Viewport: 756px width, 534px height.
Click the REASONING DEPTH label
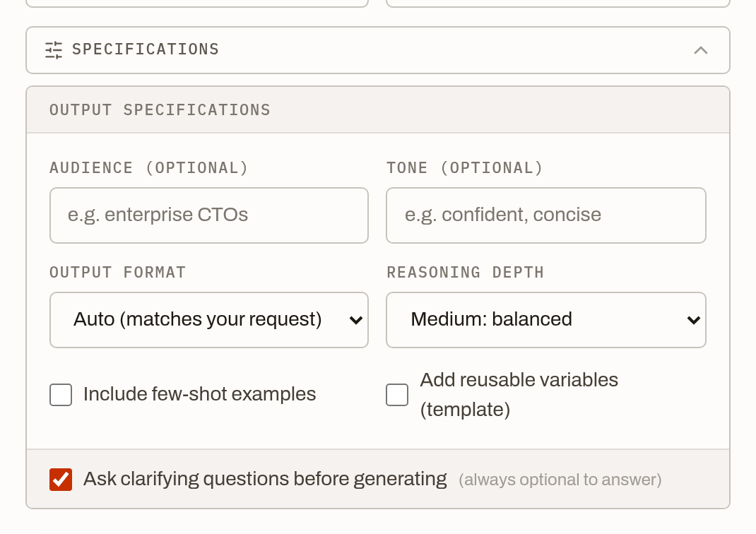tap(466, 273)
